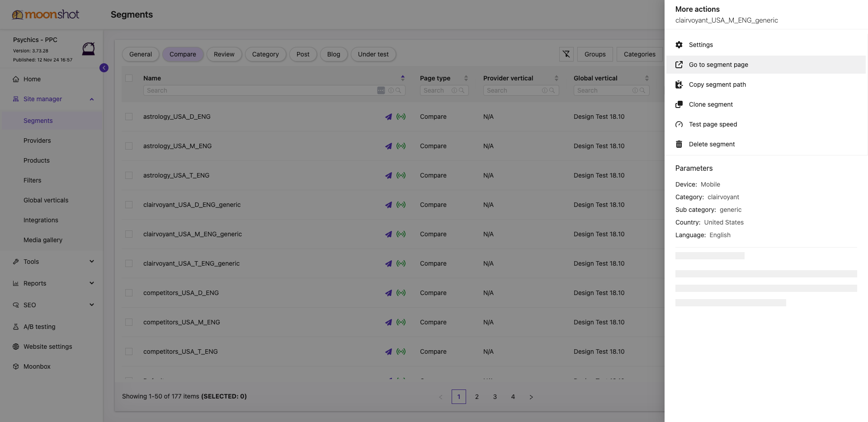Viewport: 868px width, 422px height.
Task: Click the moonshot logo
Action: click(46, 14)
